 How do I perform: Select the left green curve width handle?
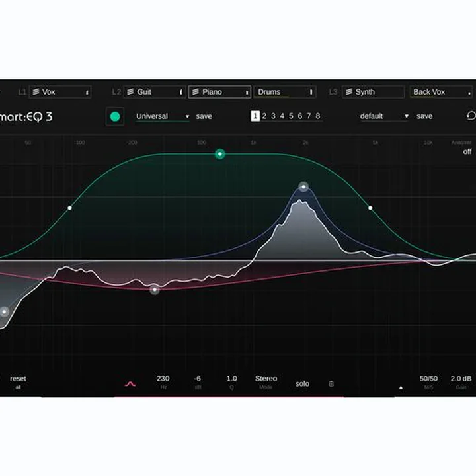[x=70, y=208]
